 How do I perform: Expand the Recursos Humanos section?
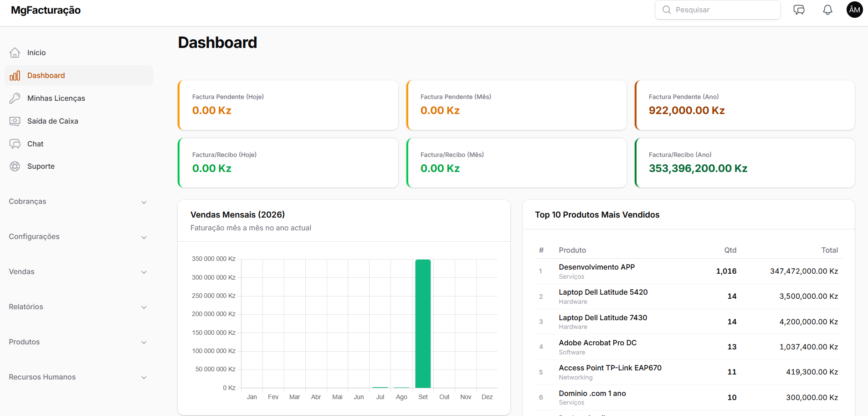pyautogui.click(x=78, y=377)
